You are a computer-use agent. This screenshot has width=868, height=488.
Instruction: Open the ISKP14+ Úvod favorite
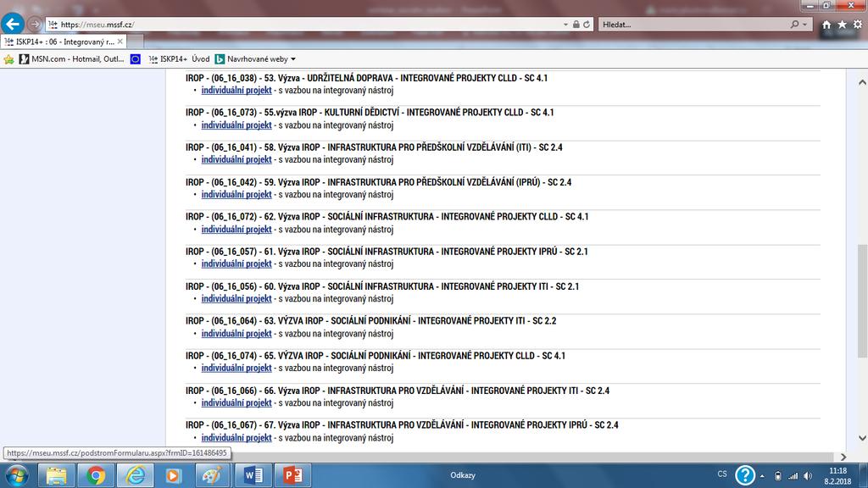[180, 59]
